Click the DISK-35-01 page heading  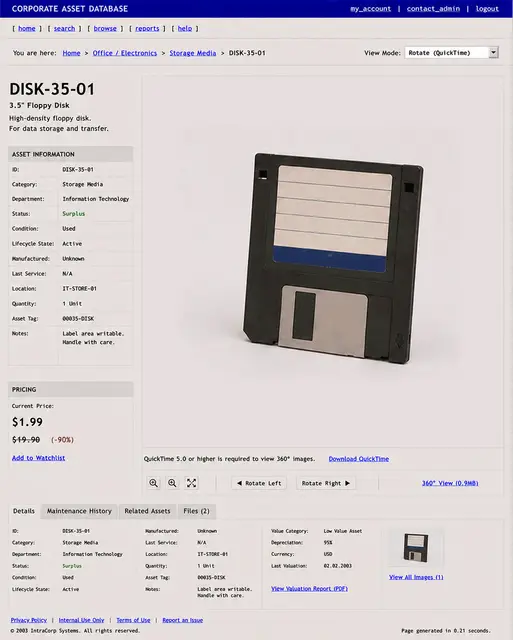click(x=52, y=89)
